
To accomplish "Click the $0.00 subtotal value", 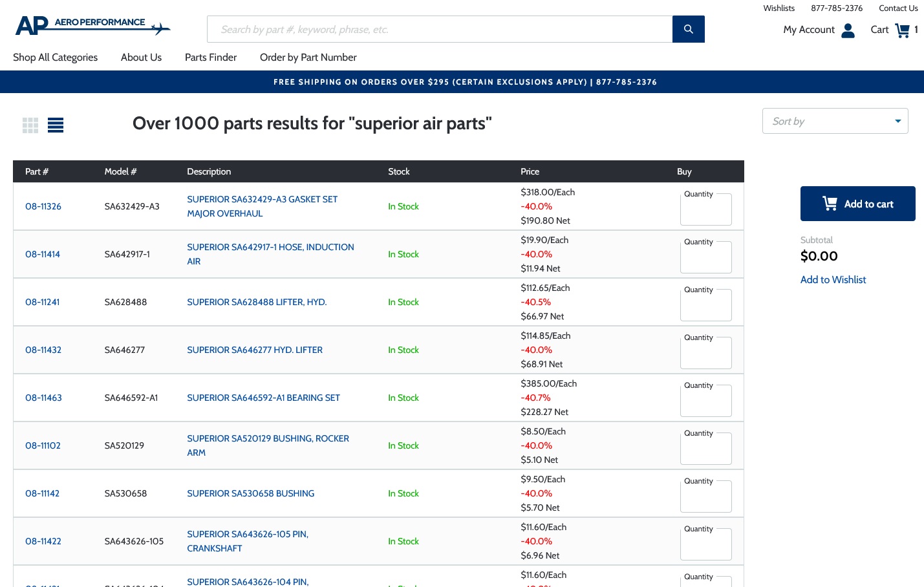I will [x=819, y=256].
